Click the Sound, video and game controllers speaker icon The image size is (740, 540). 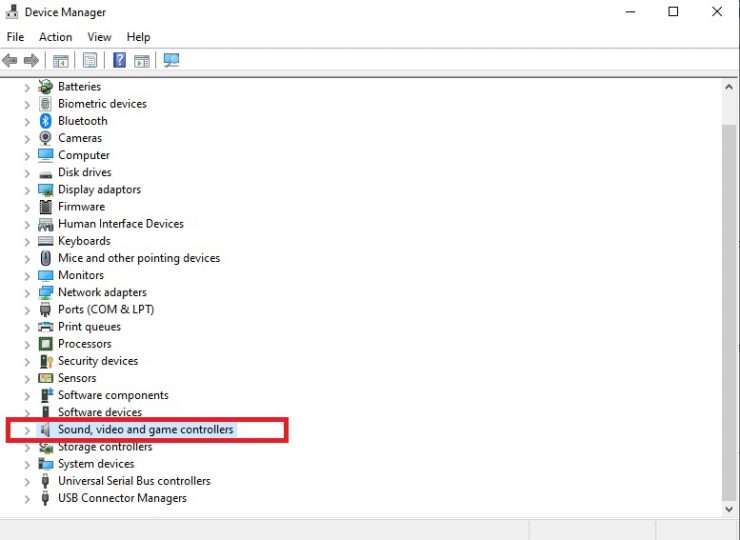pos(45,430)
